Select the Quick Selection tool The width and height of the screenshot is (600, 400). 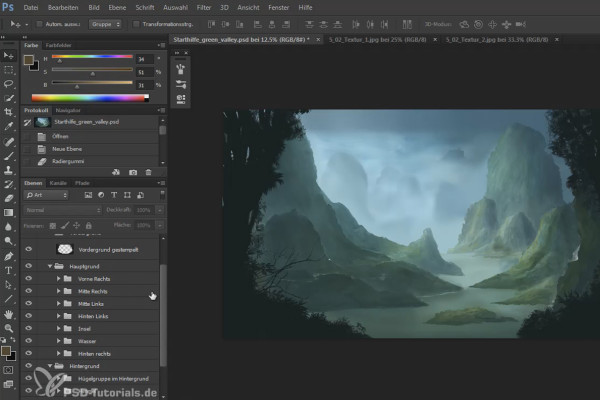(x=8, y=98)
